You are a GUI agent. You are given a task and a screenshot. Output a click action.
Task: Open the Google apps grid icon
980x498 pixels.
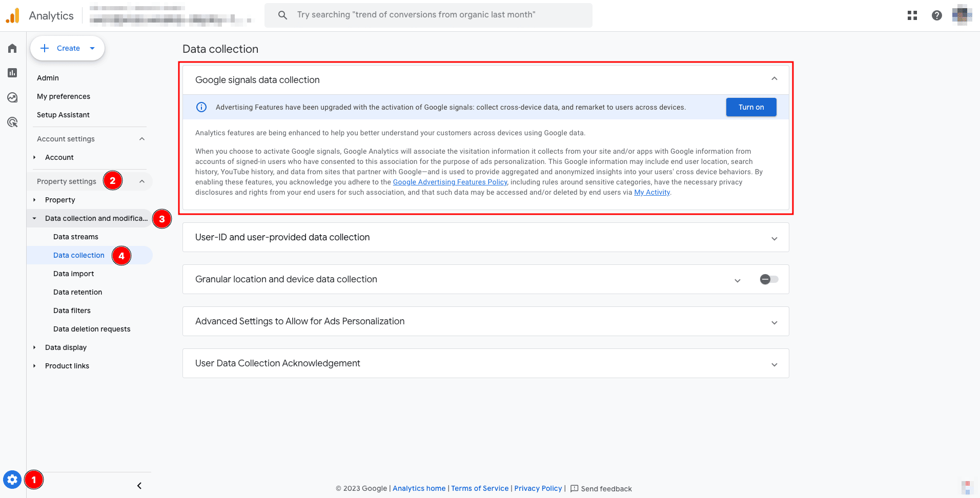tap(912, 15)
